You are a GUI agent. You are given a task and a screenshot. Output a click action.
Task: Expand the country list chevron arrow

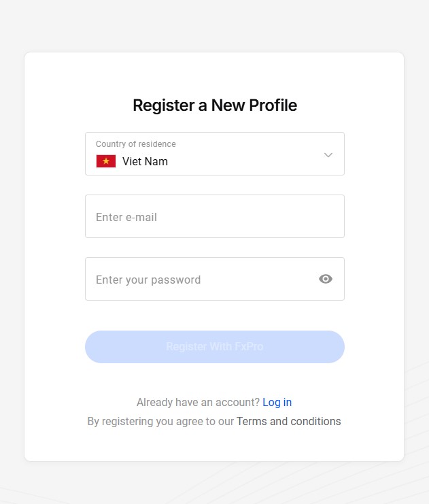[x=328, y=154]
